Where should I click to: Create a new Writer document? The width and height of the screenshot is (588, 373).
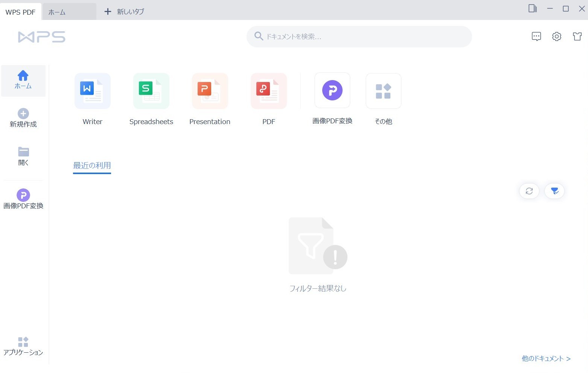92,99
